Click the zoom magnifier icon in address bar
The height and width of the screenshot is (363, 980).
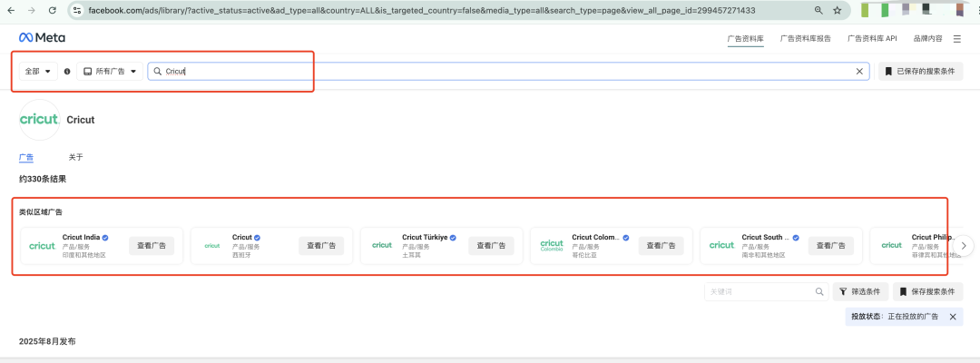818,11
